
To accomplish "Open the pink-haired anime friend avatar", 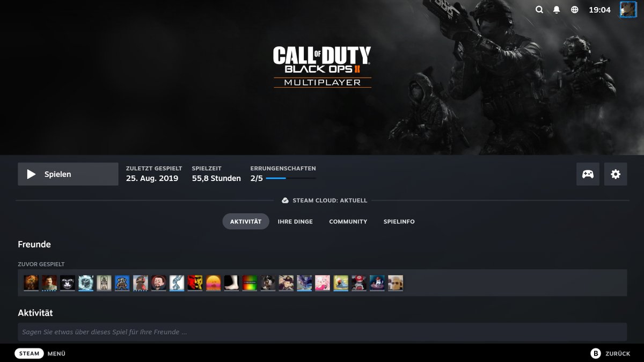I will (x=323, y=283).
